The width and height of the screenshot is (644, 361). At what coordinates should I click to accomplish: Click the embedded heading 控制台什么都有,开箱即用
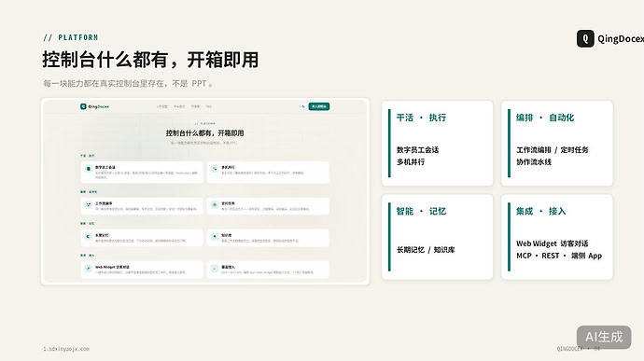pyautogui.click(x=205, y=133)
